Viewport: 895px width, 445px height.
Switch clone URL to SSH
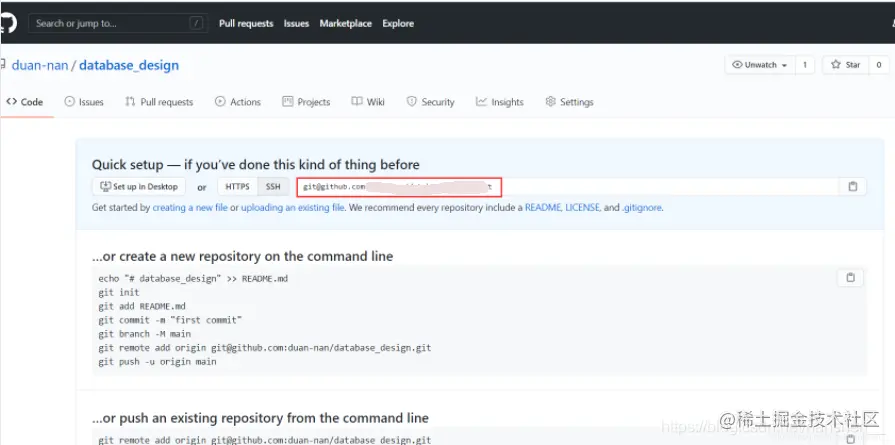pyautogui.click(x=273, y=187)
